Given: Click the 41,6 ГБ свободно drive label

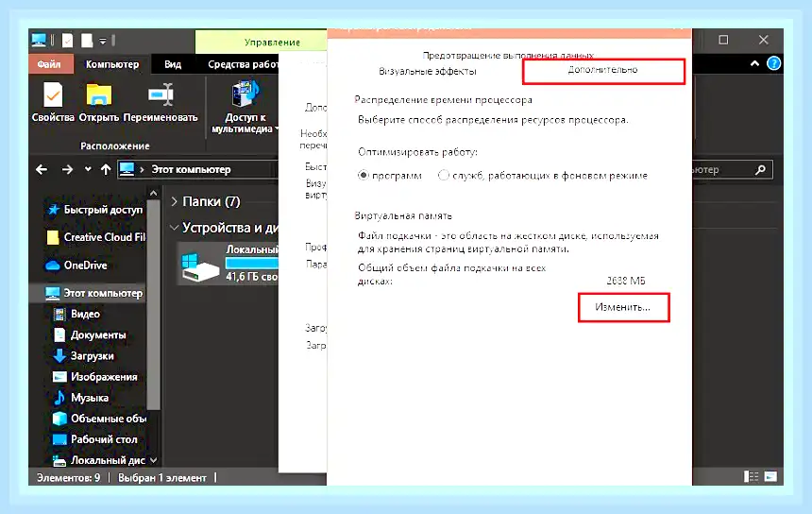Looking at the screenshot, I should coord(252,277).
